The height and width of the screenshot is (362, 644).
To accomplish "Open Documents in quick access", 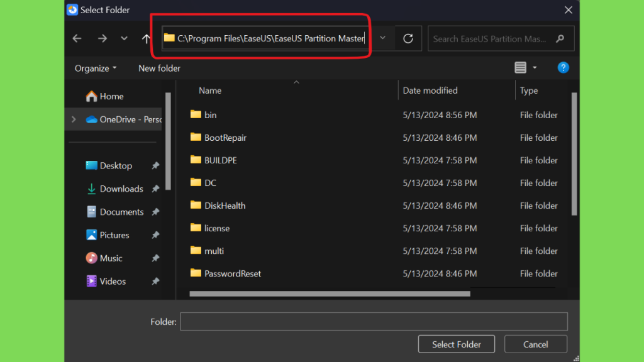I will coord(115,212).
